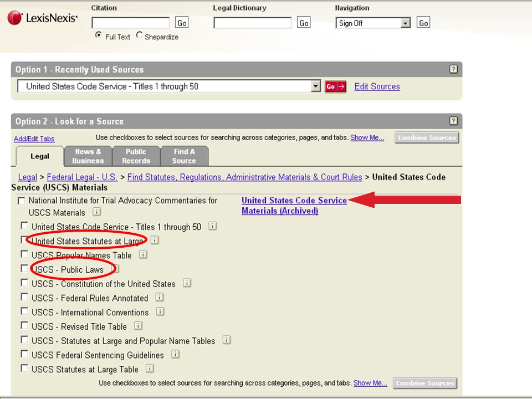The image size is (532, 399).
Task: Click the LexisNexis logo
Action: [43, 18]
